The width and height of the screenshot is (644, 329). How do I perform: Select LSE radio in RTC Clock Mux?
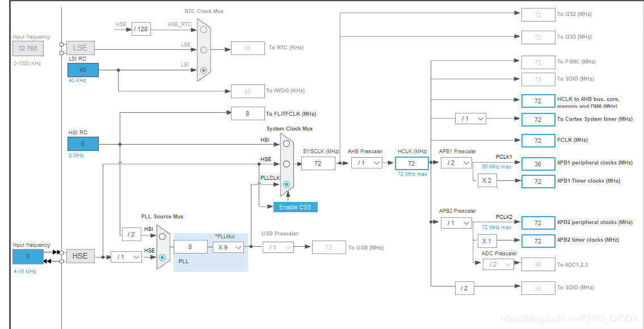click(x=204, y=50)
